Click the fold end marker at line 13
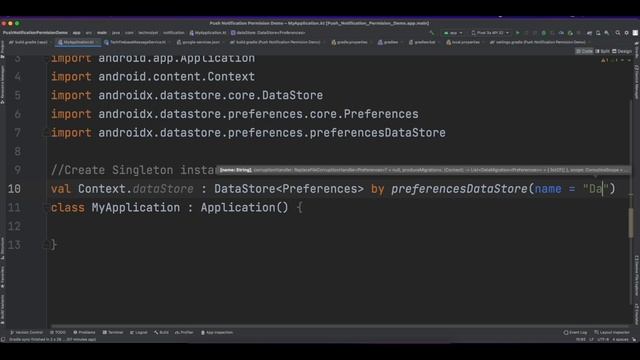 point(45,245)
